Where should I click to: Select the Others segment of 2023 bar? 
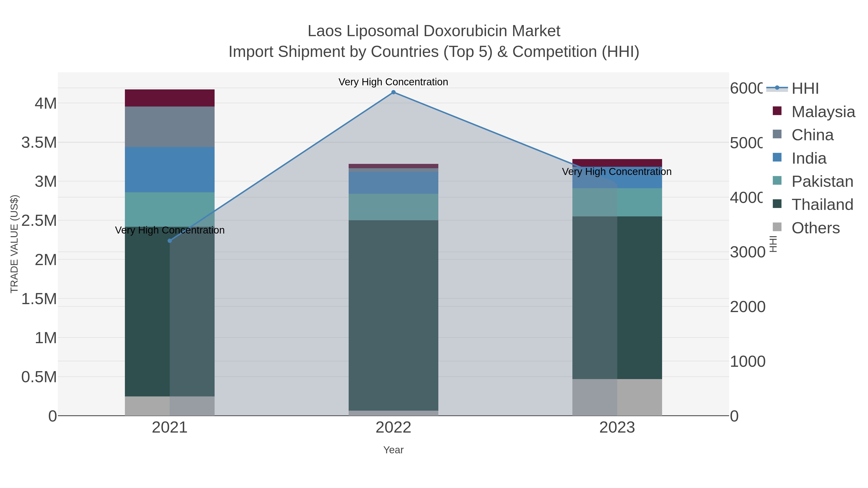pos(617,397)
